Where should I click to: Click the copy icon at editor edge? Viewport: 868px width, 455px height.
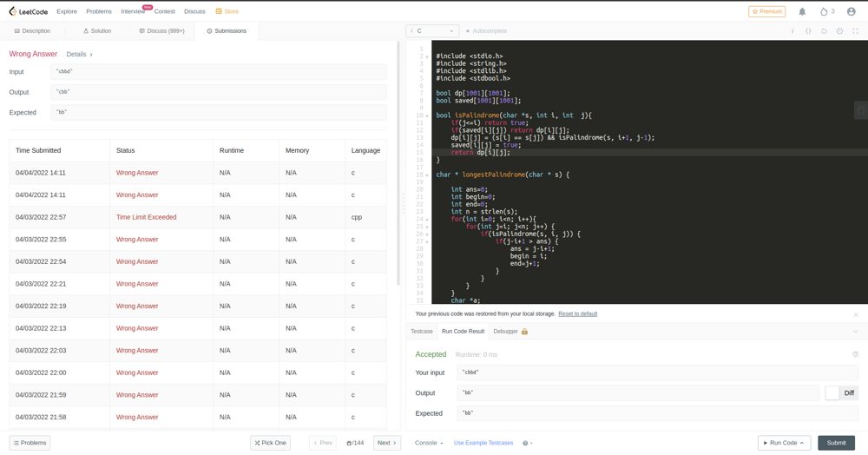861,109
